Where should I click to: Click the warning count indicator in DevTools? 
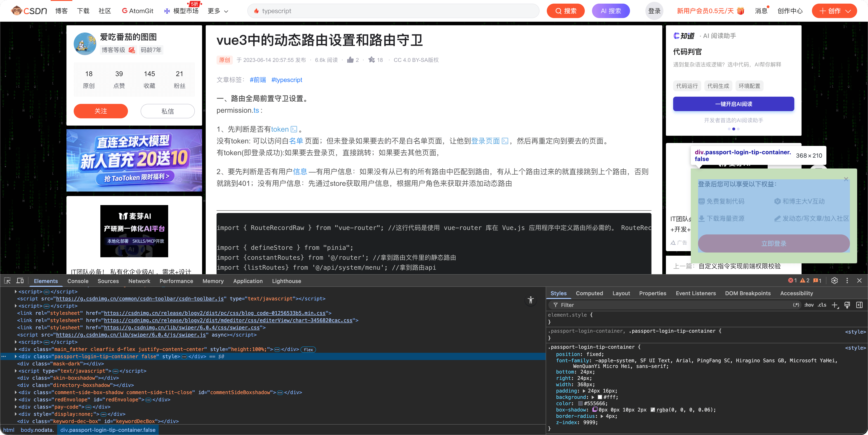[x=805, y=281]
